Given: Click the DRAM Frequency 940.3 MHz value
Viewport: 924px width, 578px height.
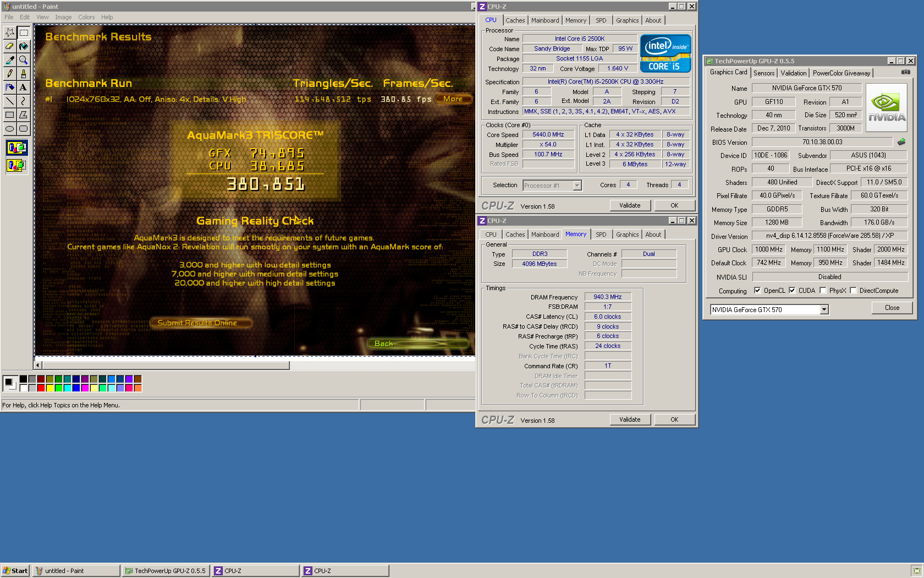Looking at the screenshot, I should 607,297.
